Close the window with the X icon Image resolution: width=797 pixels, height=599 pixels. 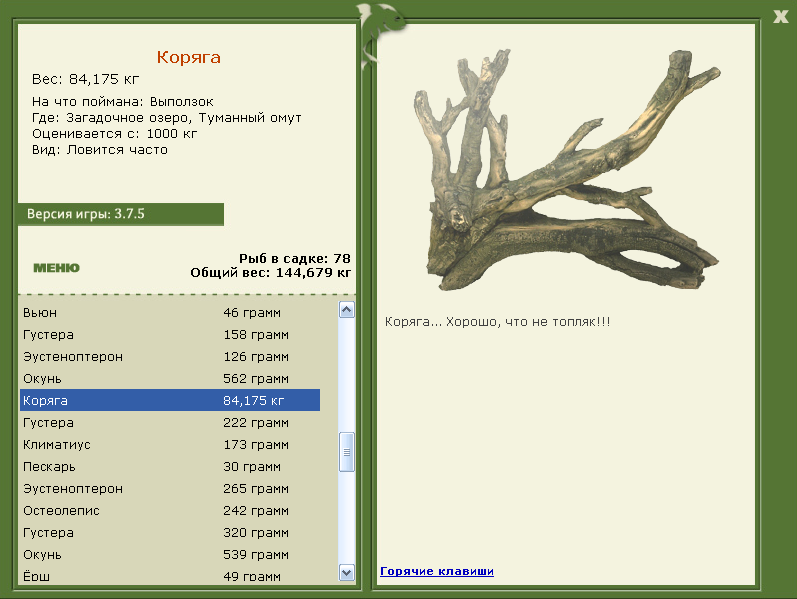(x=780, y=16)
